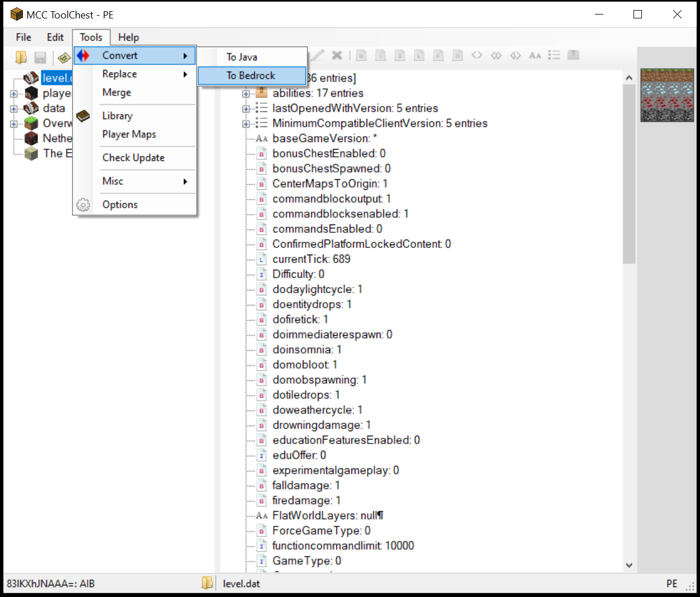The width and height of the screenshot is (700, 597).
Task: Select To Java in Convert submenu
Action: [x=242, y=57]
